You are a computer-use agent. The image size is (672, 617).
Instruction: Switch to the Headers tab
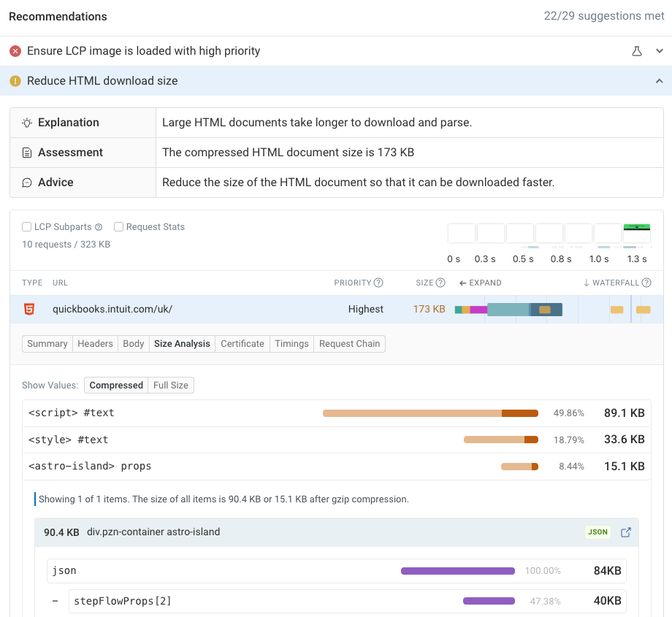pos(94,343)
